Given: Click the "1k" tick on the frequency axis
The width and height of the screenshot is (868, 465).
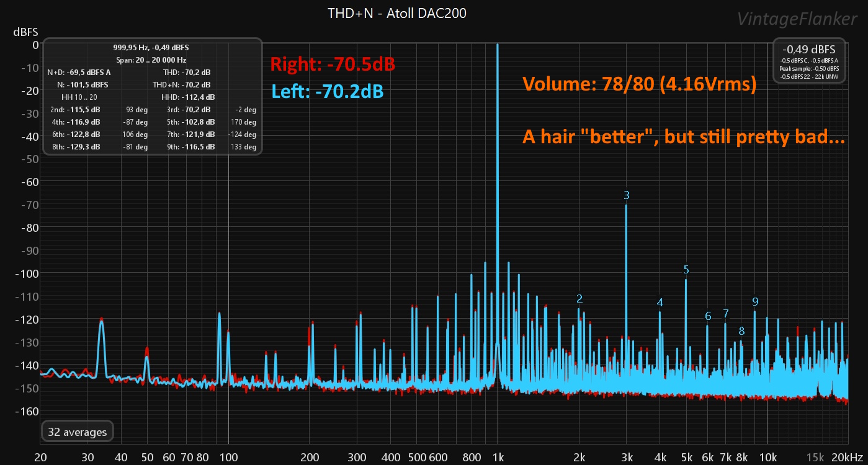Looking at the screenshot, I should pos(498,458).
